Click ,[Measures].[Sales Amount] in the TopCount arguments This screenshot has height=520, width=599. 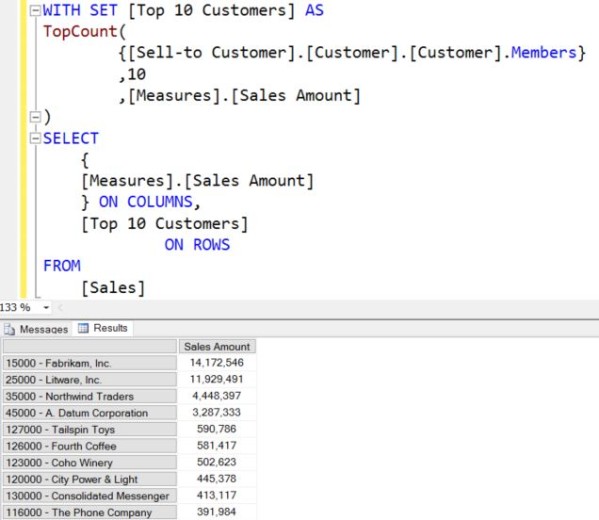click(x=240, y=96)
